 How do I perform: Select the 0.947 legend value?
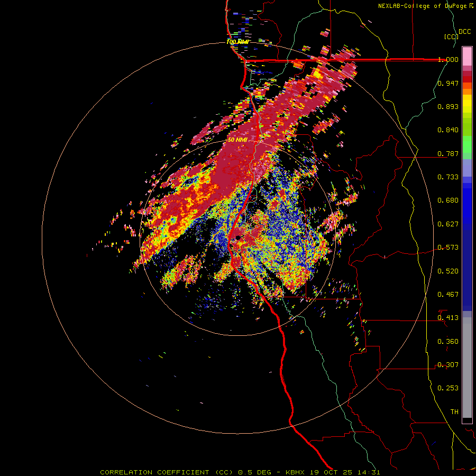(448, 83)
